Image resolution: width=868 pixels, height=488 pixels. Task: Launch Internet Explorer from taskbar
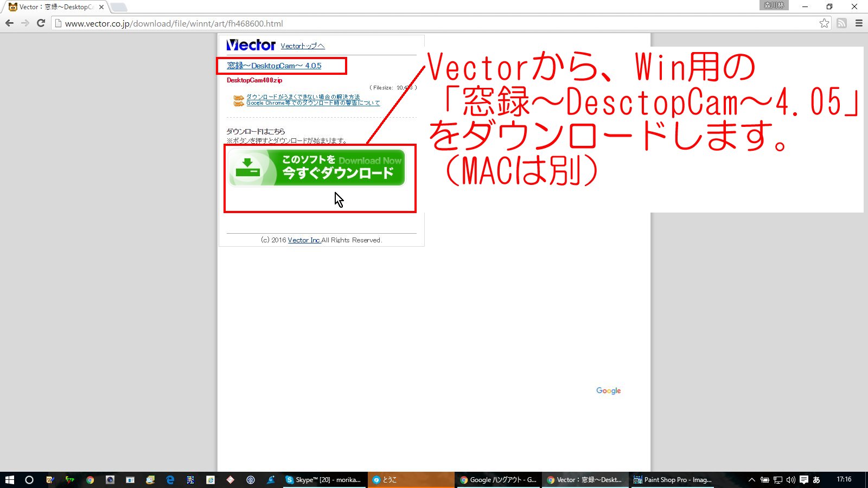click(x=210, y=480)
